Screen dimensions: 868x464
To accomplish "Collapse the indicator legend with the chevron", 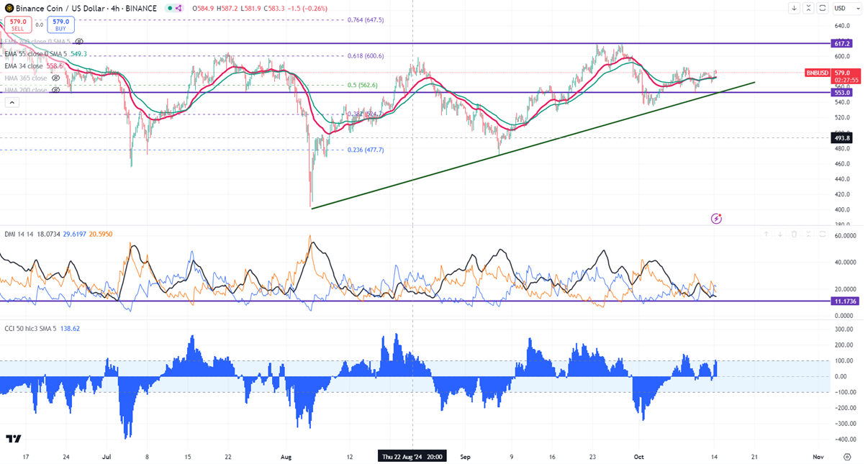I will tap(12, 103).
